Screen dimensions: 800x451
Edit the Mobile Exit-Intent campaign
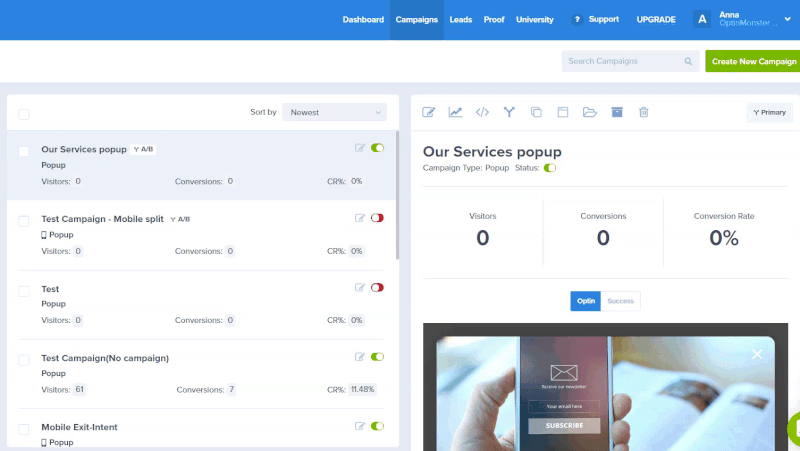click(x=360, y=426)
